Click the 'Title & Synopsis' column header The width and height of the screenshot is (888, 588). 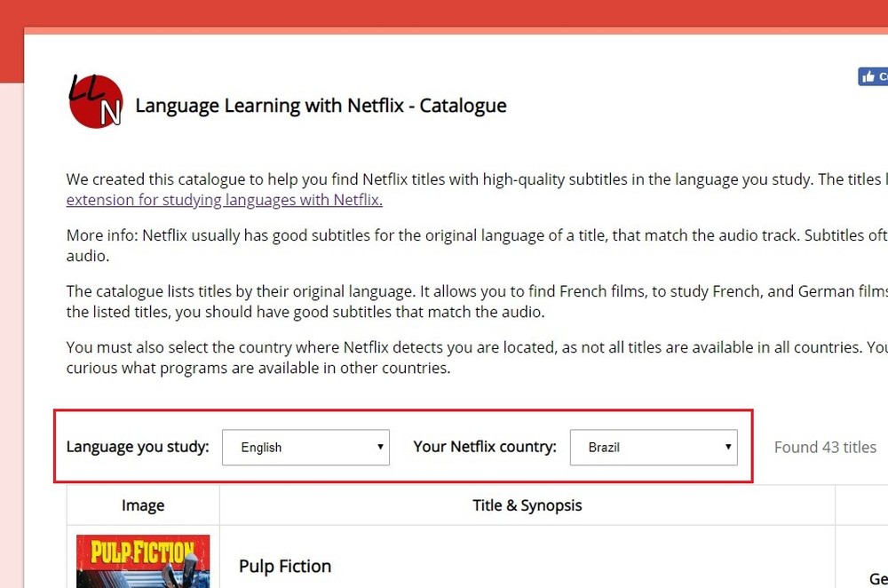pyautogui.click(x=527, y=505)
